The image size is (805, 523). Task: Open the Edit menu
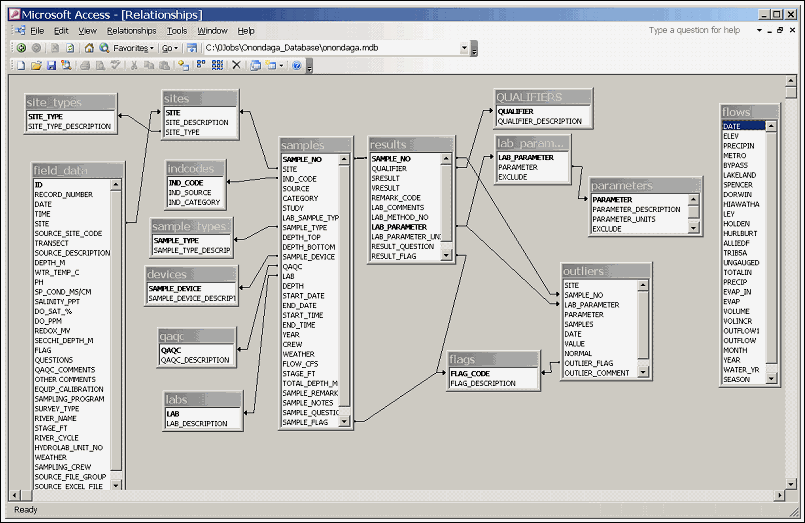coord(61,31)
